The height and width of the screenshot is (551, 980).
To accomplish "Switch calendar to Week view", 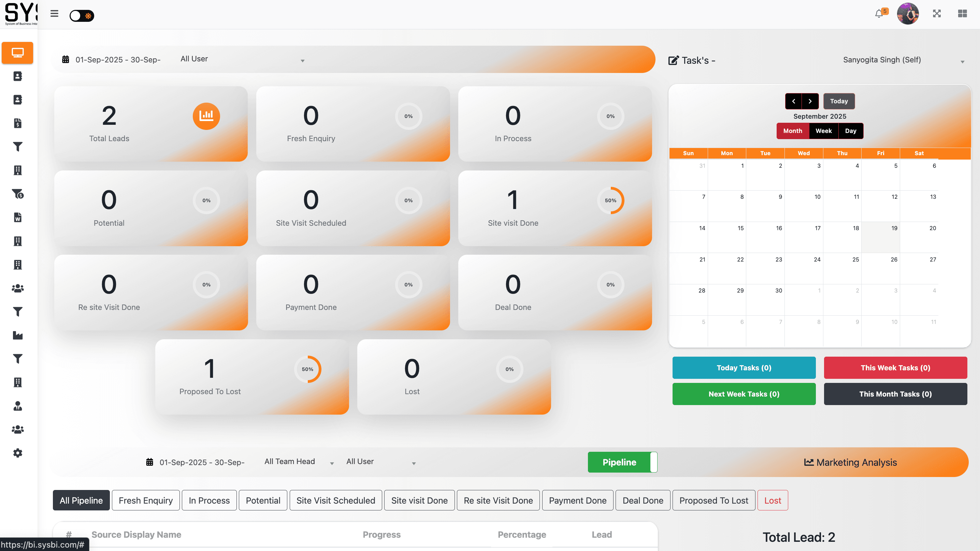I will (823, 131).
